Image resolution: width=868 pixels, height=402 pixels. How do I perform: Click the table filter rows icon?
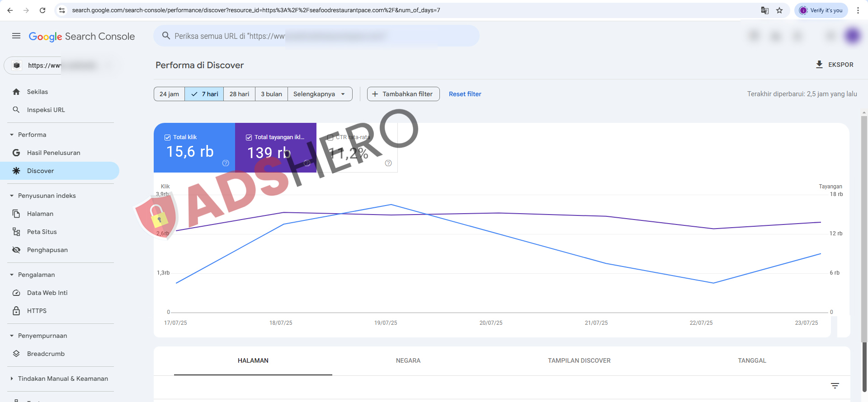pos(835,386)
